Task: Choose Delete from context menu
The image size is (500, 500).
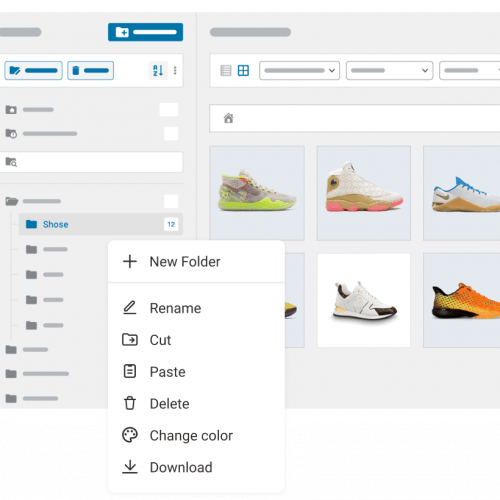Action: (x=196, y=404)
